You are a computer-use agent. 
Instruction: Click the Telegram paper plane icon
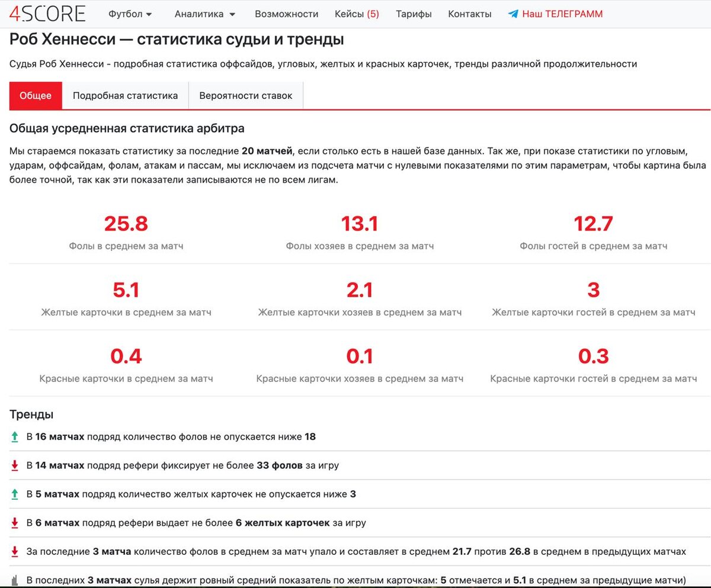point(513,14)
